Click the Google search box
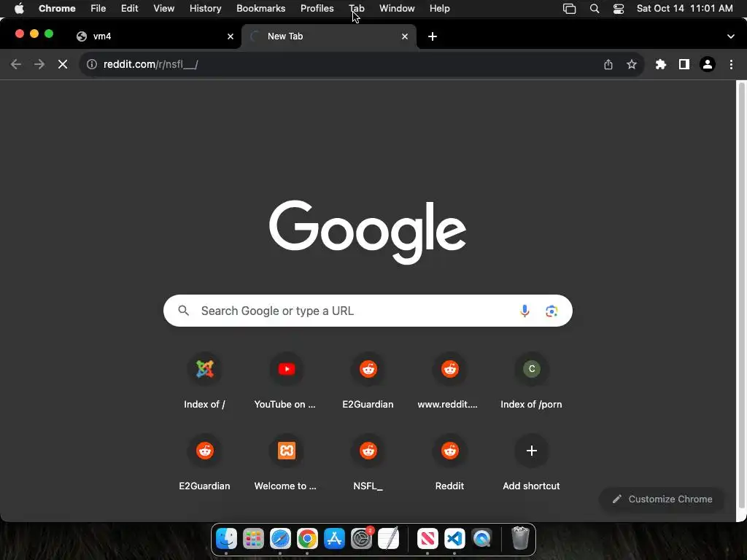747x560 pixels. 368,311
